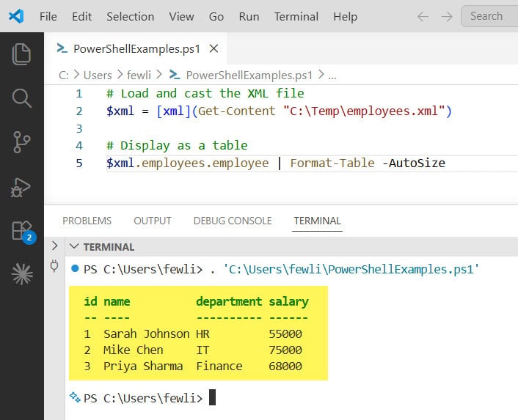Click the 'salary' column header in terminal
The height and width of the screenshot is (420, 518).
[x=289, y=301]
